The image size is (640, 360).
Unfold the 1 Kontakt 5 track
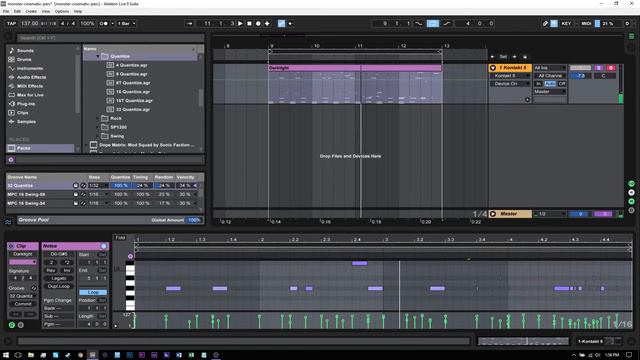coord(493,68)
